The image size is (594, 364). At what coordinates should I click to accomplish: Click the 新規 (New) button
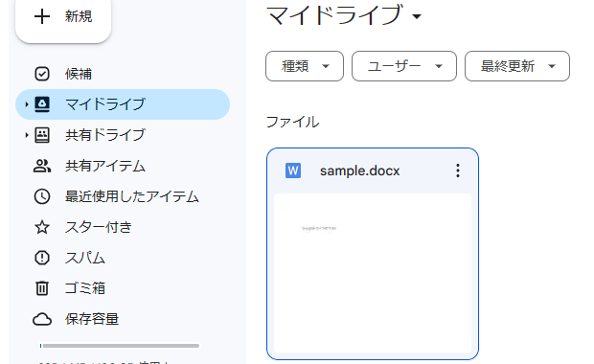pos(63,18)
